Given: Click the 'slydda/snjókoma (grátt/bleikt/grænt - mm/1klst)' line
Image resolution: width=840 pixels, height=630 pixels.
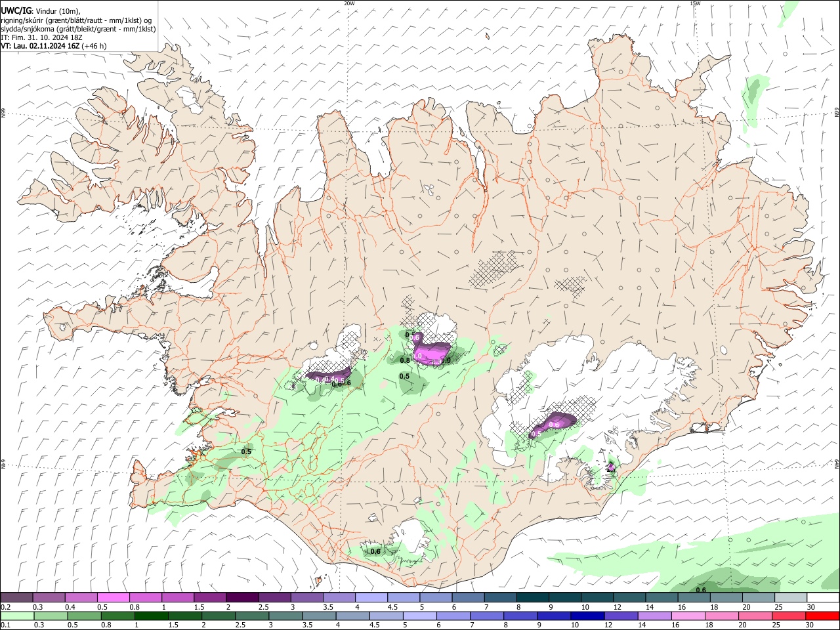Looking at the screenshot, I should tap(78, 29).
